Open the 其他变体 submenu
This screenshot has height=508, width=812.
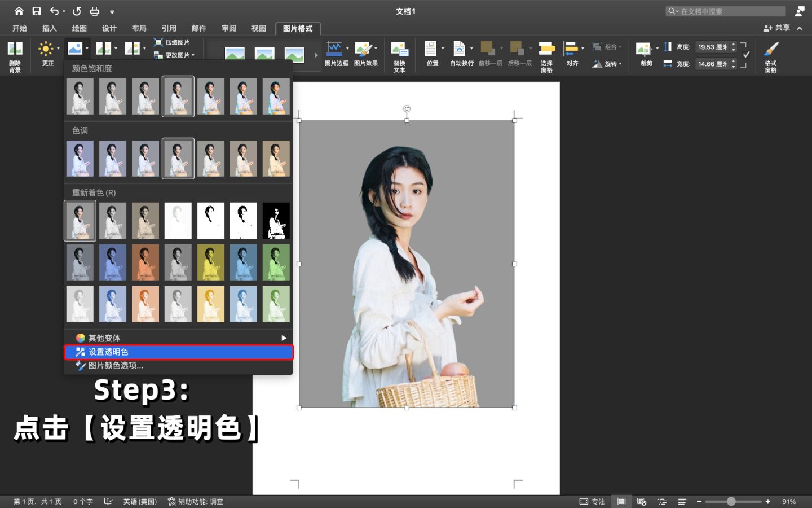[179, 338]
